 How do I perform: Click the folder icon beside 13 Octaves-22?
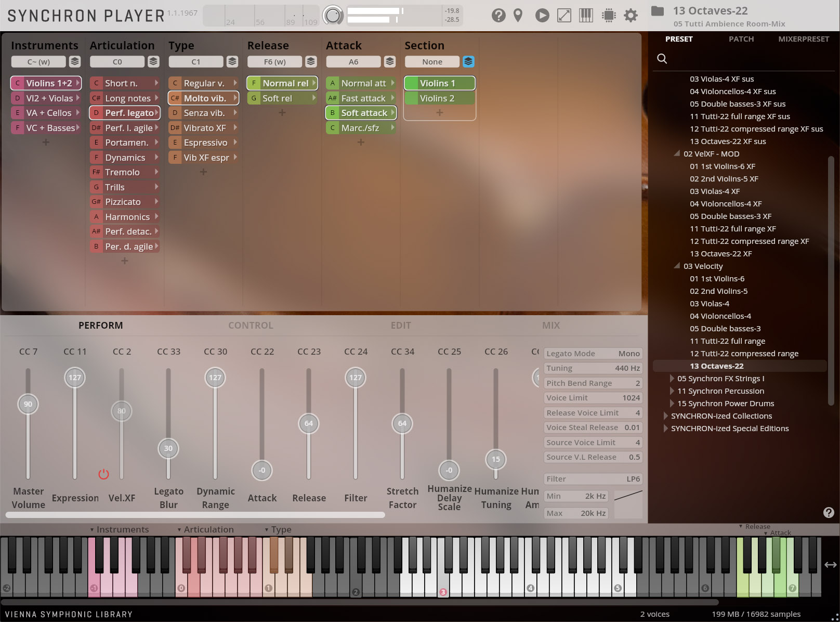tap(658, 11)
